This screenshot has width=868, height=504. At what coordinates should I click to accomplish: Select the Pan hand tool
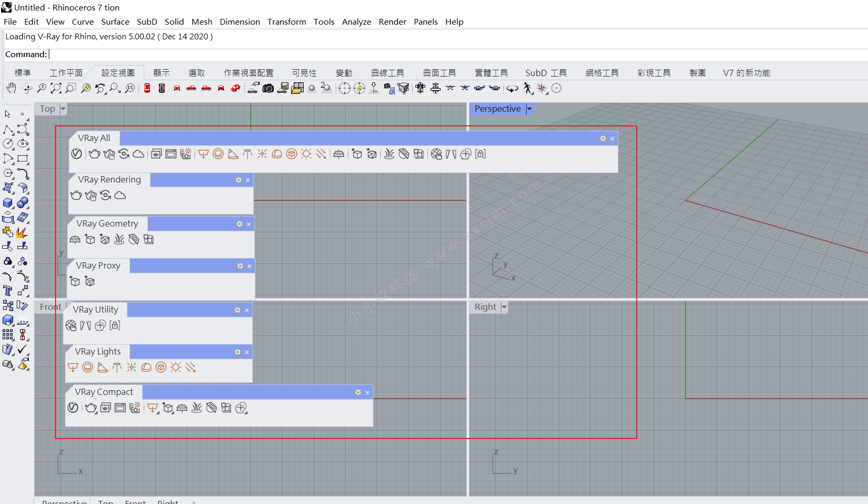coord(11,88)
